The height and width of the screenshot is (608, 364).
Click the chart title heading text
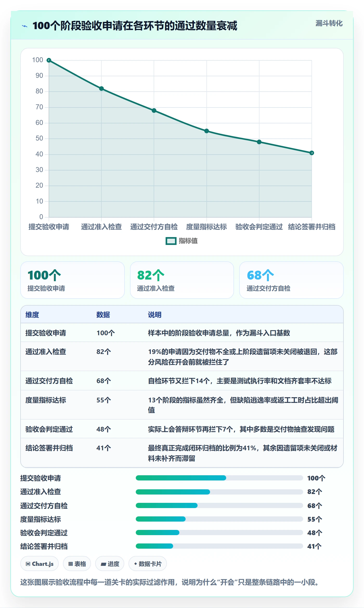pyautogui.click(x=135, y=26)
